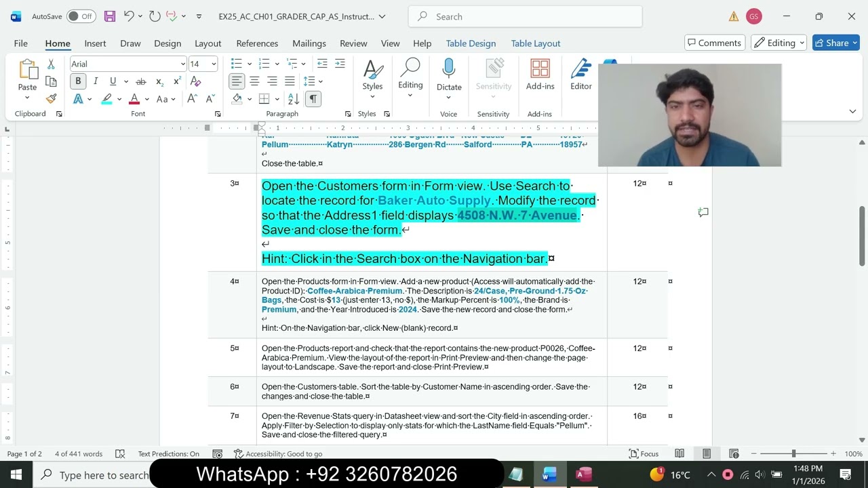868x488 pixels.
Task: Click the vertical scrollbar thumb
Action: coord(863,236)
